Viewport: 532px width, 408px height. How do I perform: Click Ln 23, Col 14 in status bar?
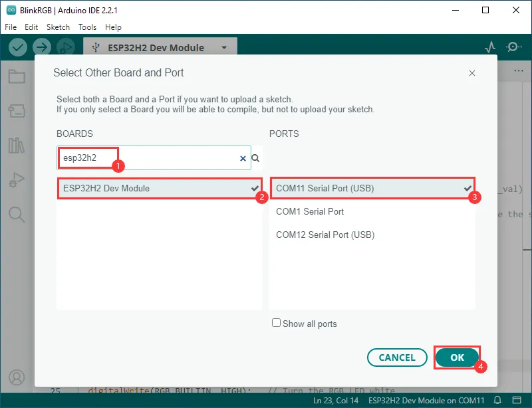click(336, 401)
